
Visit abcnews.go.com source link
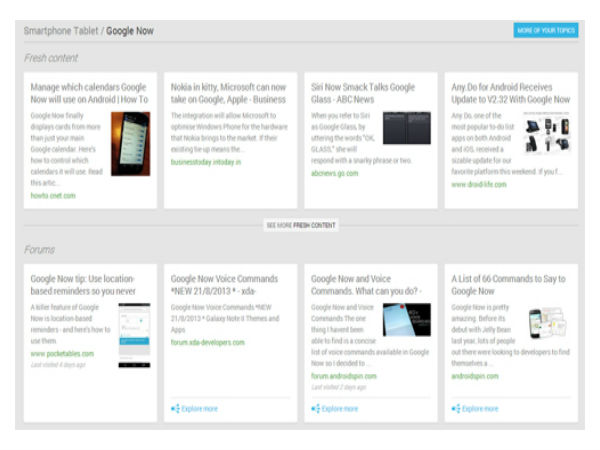pos(334,173)
